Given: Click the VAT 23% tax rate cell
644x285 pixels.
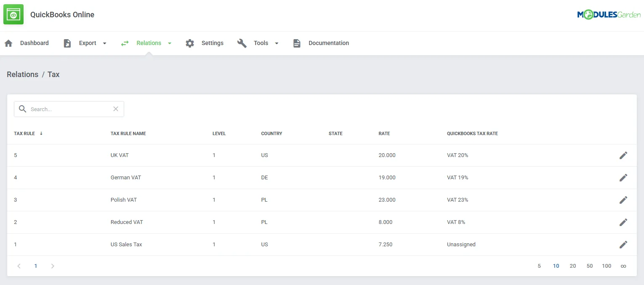Looking at the screenshot, I should (x=458, y=200).
